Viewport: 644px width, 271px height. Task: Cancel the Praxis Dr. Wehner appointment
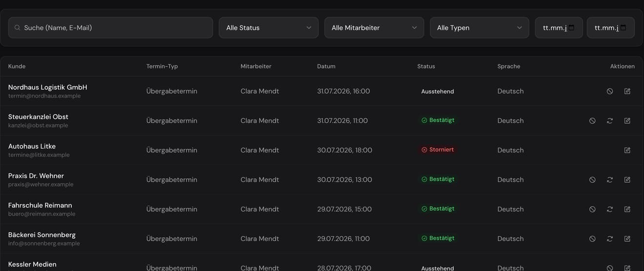592,179
